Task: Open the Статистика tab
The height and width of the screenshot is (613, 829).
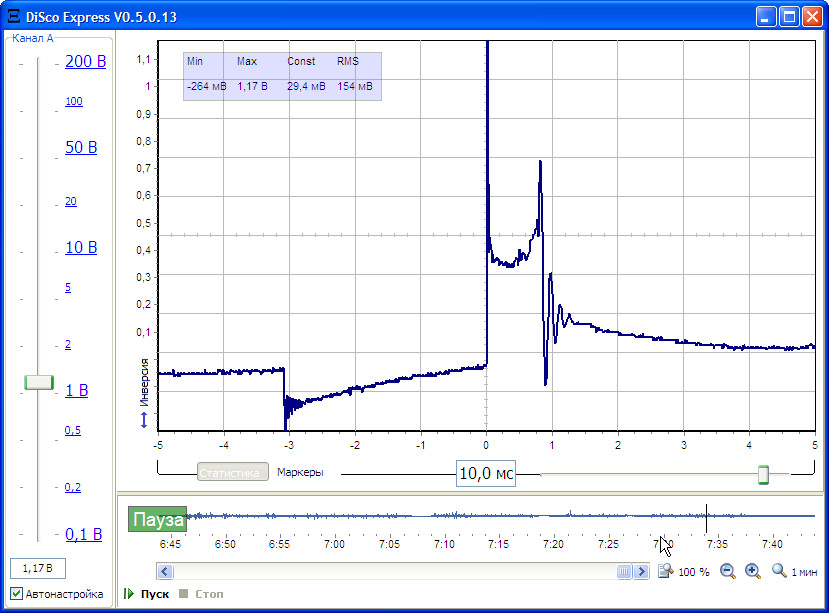Action: coord(232,473)
